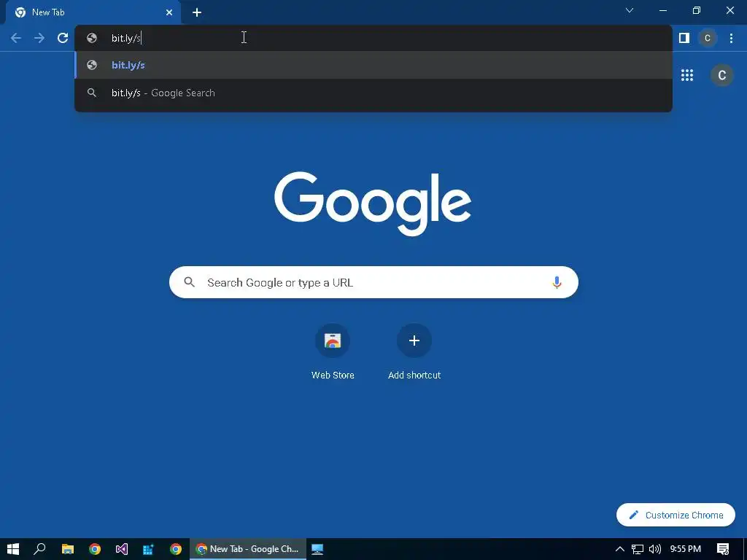Click the Web Store label text
Image resolution: width=747 pixels, height=560 pixels.
(333, 376)
